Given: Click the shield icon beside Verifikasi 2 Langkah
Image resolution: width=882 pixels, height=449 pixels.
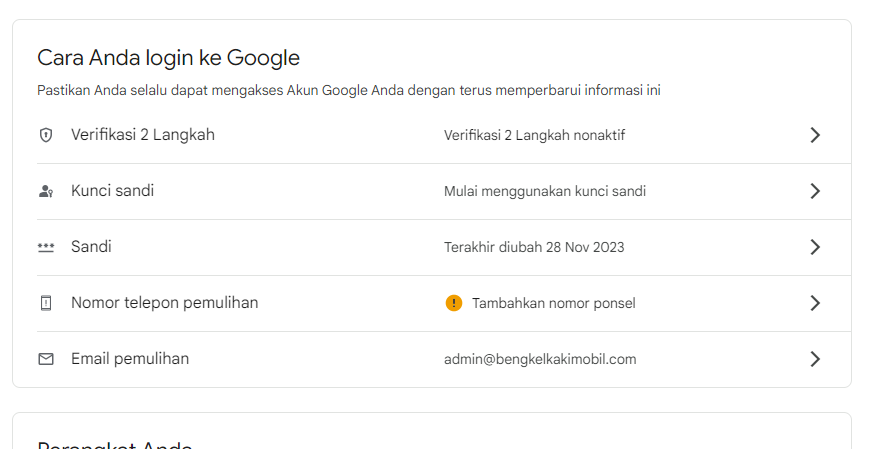Looking at the screenshot, I should [46, 135].
